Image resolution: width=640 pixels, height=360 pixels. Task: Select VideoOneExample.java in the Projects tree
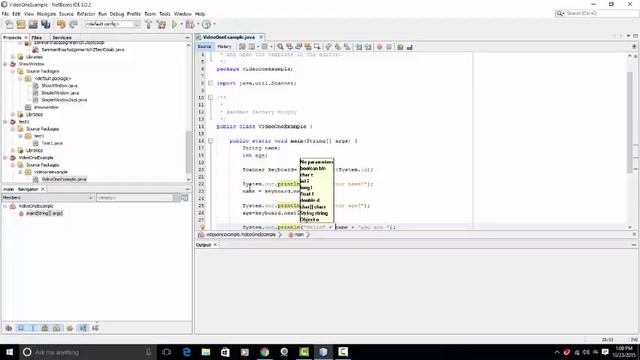click(x=64, y=179)
